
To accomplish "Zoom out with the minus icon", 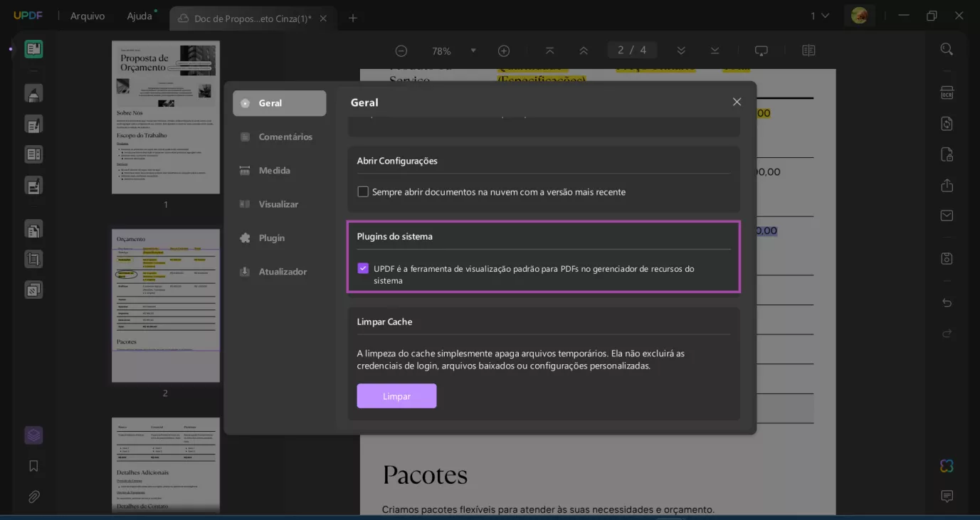I will point(401,51).
